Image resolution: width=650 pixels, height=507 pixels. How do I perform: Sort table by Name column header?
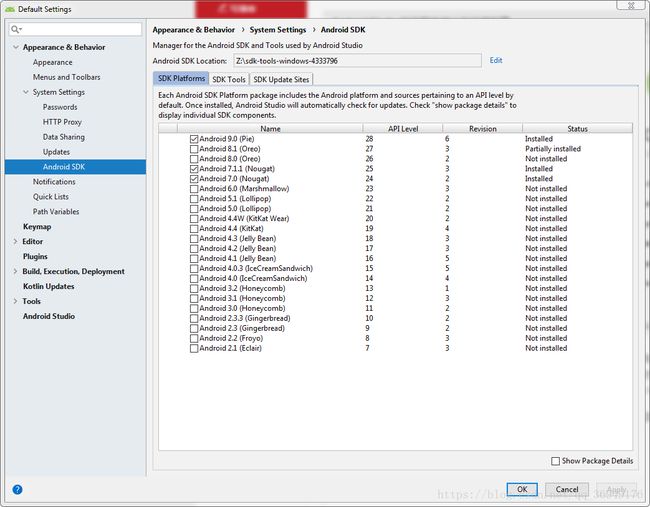(x=270, y=129)
